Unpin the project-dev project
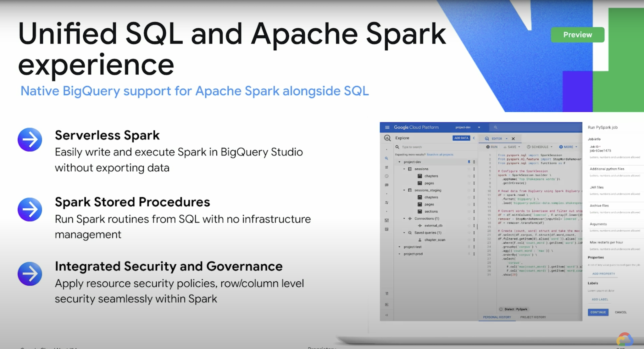The height and width of the screenshot is (349, 644). coord(469,162)
